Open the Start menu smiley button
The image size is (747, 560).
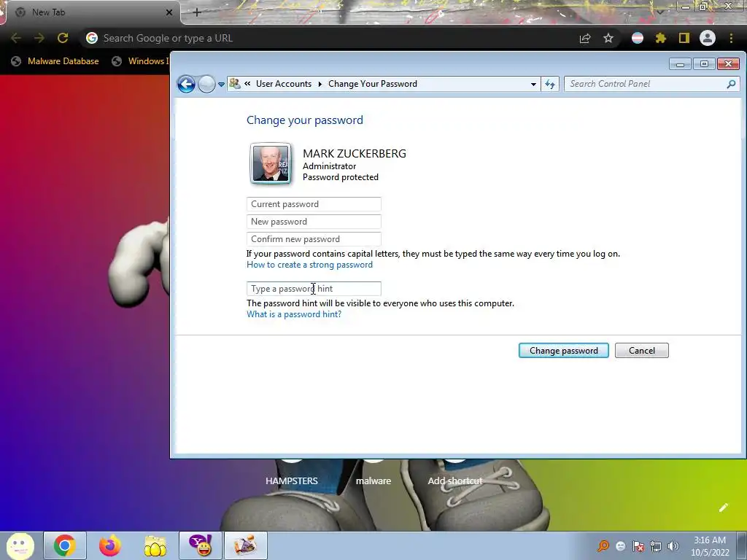coord(20,545)
